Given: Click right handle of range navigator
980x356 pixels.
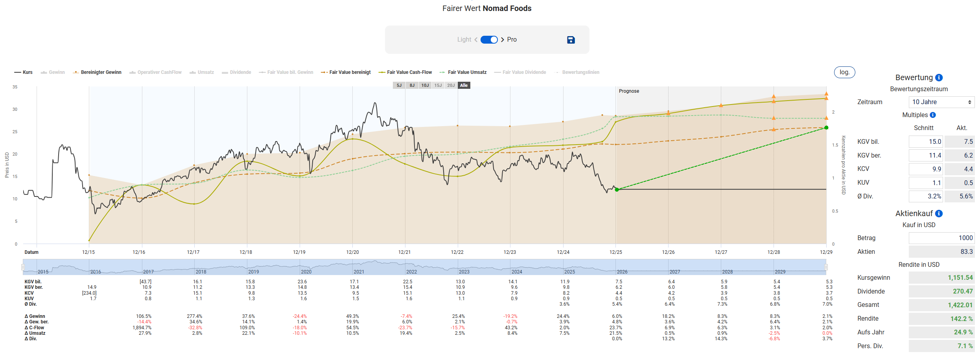Looking at the screenshot, I should point(826,267).
